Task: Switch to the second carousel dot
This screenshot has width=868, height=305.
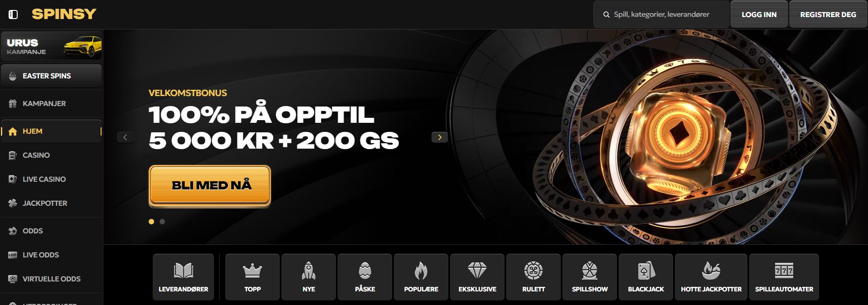Action: point(162,222)
